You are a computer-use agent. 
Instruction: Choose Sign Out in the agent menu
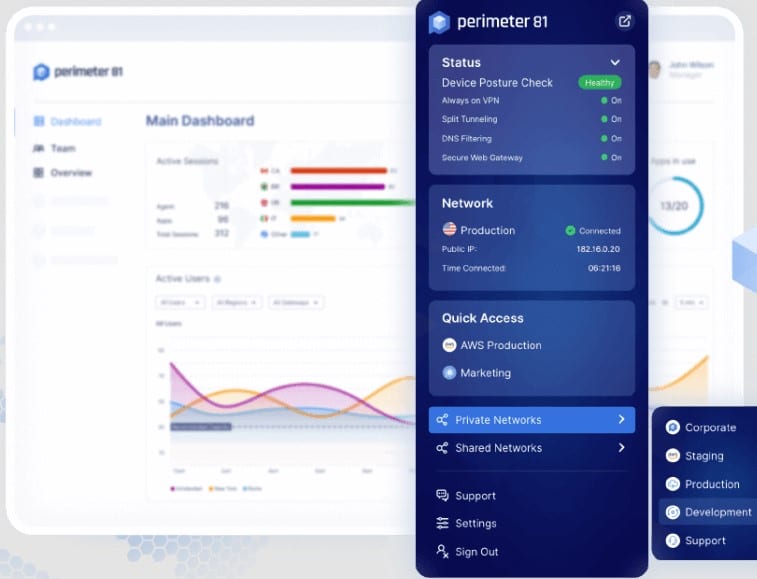pyautogui.click(x=477, y=551)
